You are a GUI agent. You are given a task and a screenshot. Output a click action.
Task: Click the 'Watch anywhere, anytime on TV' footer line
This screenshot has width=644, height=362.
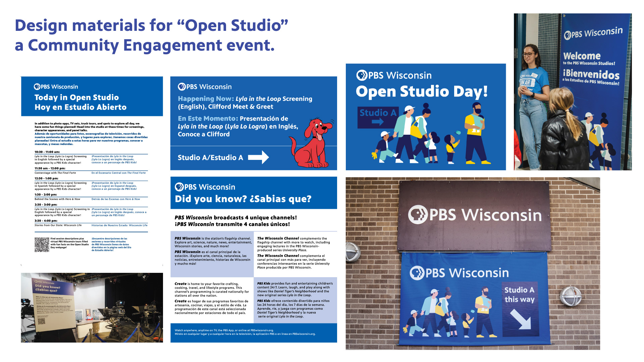click(x=224, y=330)
